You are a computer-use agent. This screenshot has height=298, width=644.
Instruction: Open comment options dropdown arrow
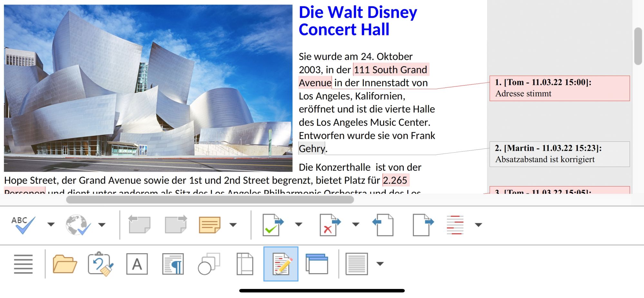233,225
